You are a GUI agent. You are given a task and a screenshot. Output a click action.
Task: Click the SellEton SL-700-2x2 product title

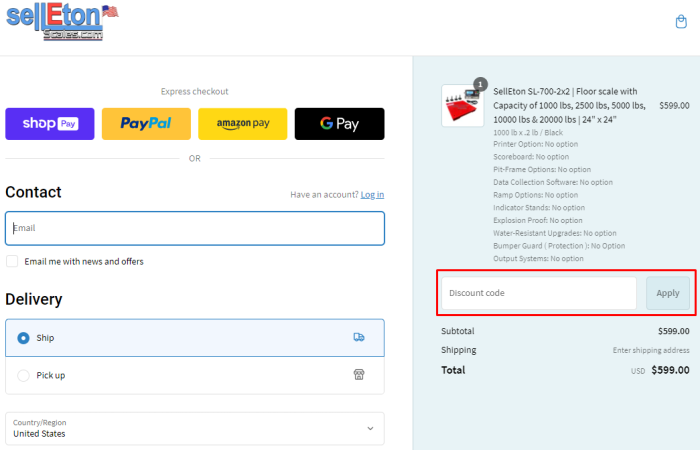tap(569, 105)
